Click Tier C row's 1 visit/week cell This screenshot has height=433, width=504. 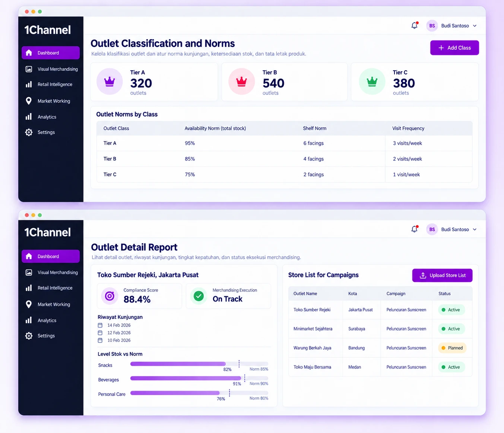tap(406, 175)
